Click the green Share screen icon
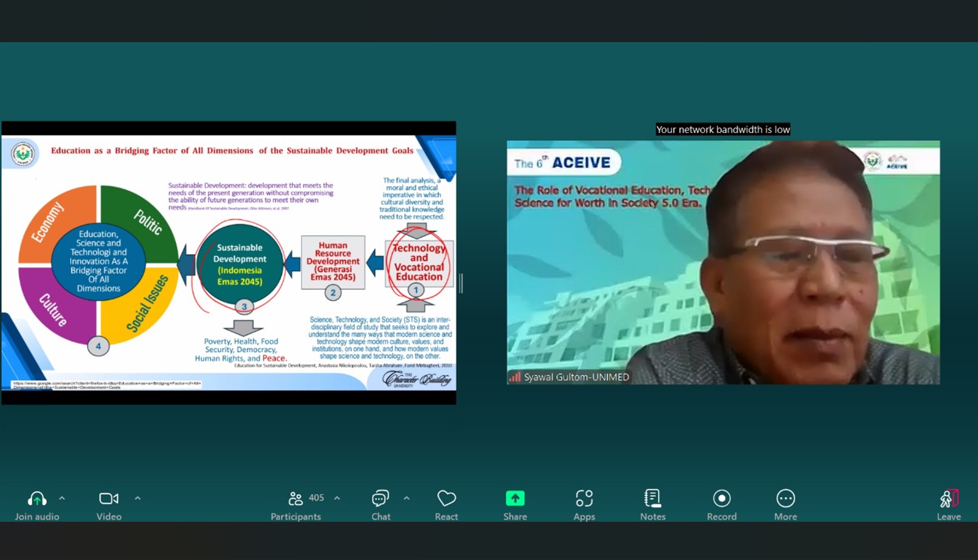 pyautogui.click(x=515, y=498)
